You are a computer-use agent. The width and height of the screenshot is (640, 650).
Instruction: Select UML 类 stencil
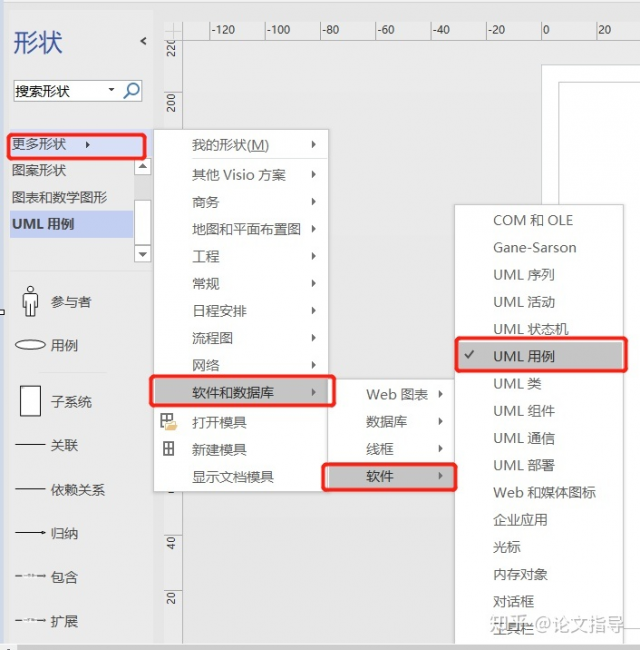click(539, 383)
